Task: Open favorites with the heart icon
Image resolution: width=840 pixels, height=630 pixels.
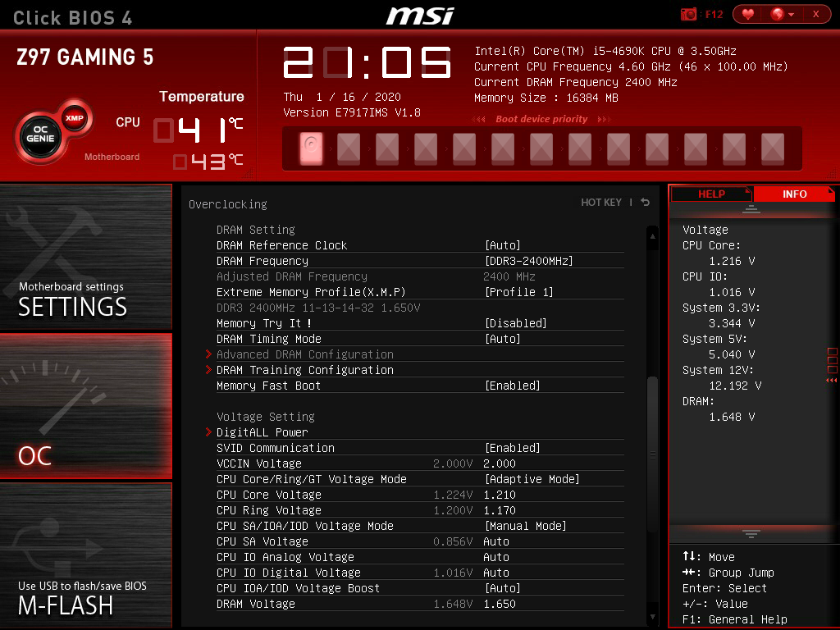Action: 748,14
